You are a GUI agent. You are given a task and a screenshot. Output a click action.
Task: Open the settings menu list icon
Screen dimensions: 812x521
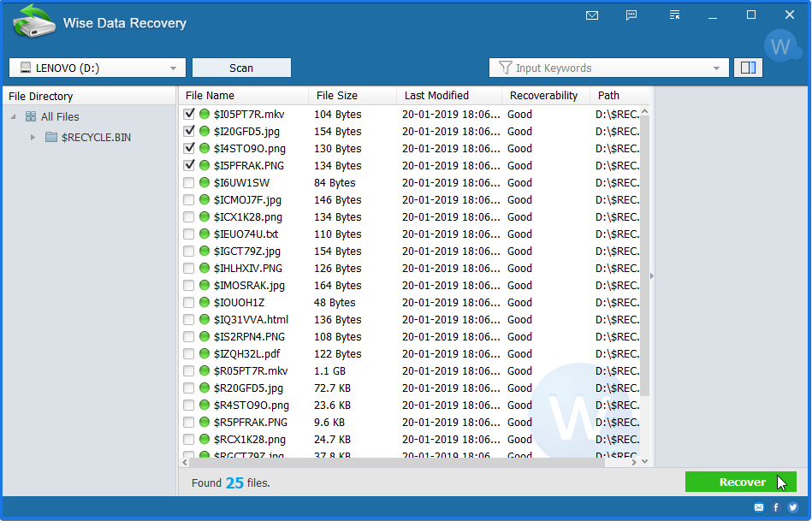click(674, 15)
